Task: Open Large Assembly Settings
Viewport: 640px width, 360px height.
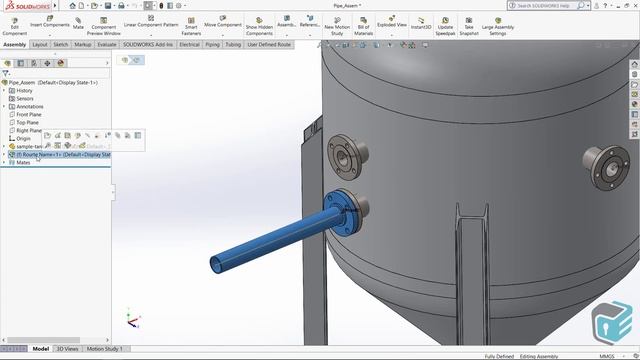Action: point(498,27)
